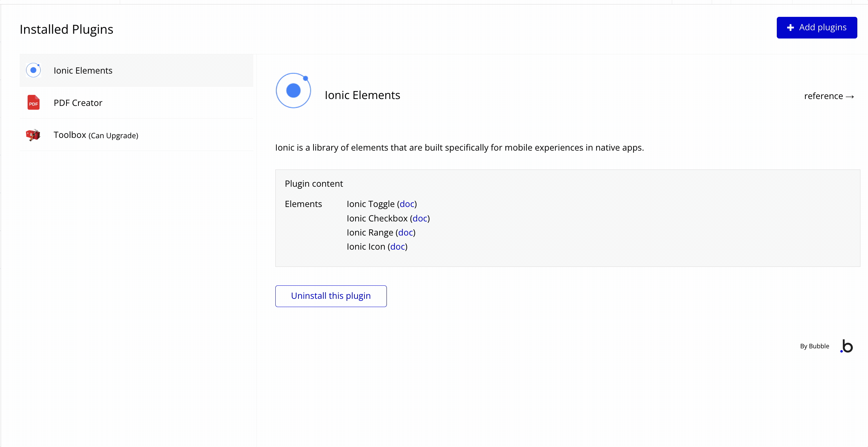
Task: Open doc link for Ionic Toggle
Action: [407, 204]
